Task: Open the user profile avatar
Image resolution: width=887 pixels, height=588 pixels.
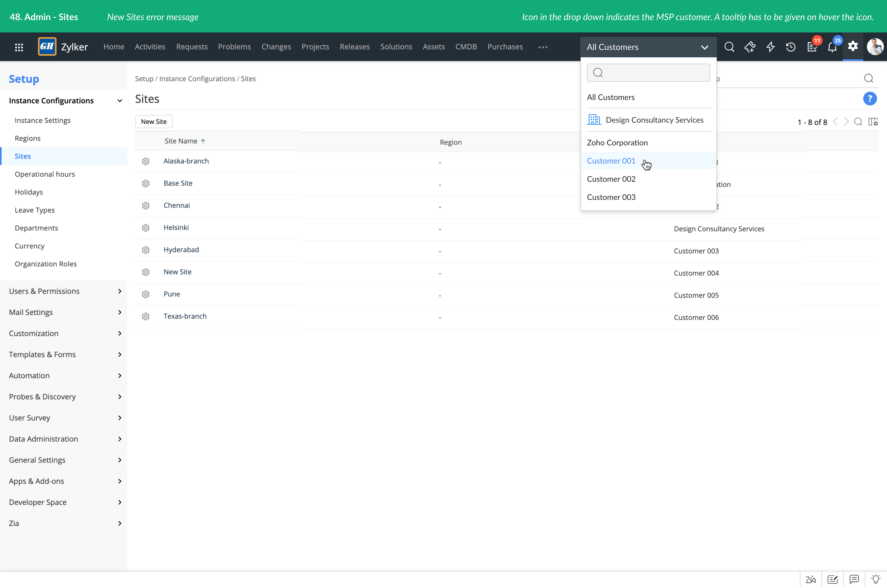Action: point(875,47)
